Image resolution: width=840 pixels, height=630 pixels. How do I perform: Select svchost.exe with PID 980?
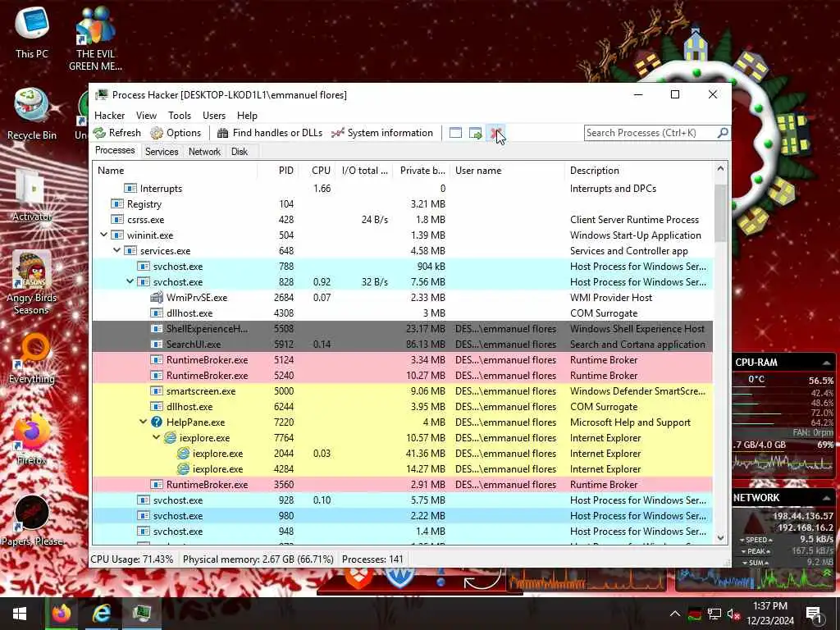coord(403,515)
